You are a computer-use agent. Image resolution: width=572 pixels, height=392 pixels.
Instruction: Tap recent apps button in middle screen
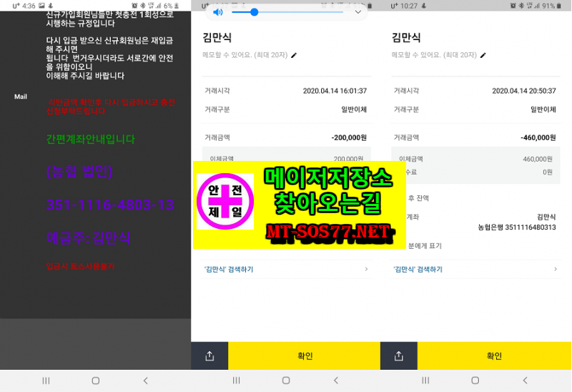[237, 381]
